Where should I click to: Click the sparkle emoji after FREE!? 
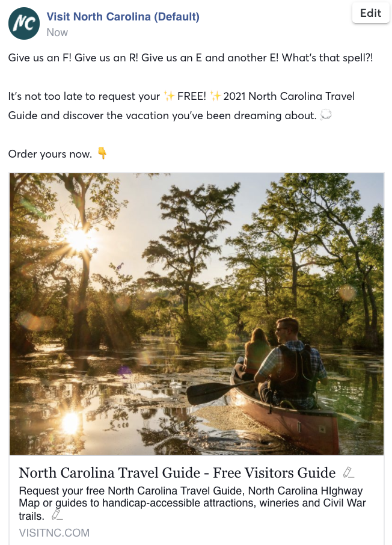(215, 96)
